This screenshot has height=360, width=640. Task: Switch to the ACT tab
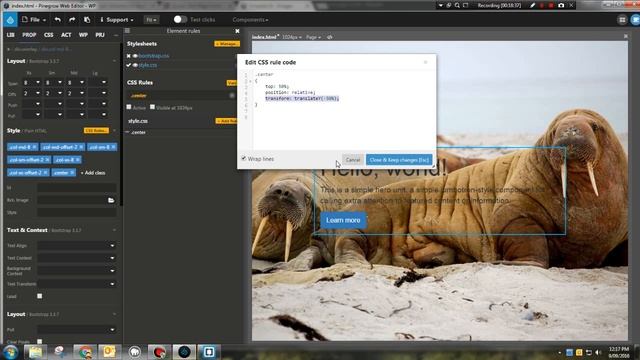click(66, 35)
